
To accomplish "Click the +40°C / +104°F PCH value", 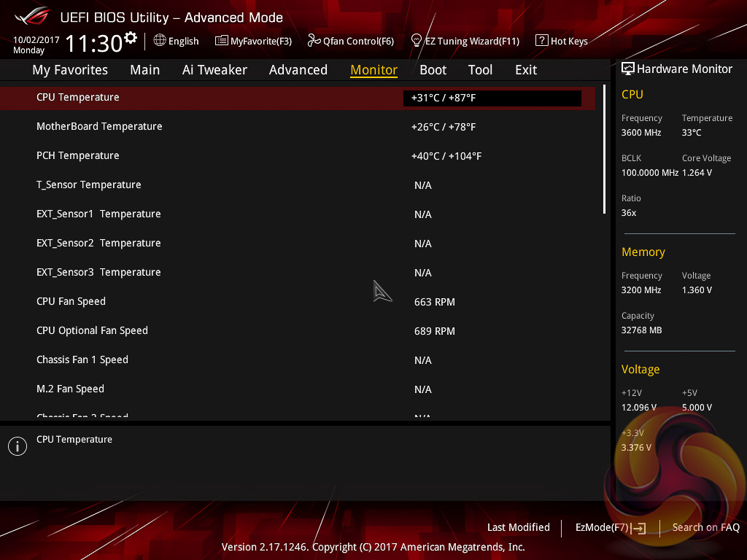I will (446, 156).
